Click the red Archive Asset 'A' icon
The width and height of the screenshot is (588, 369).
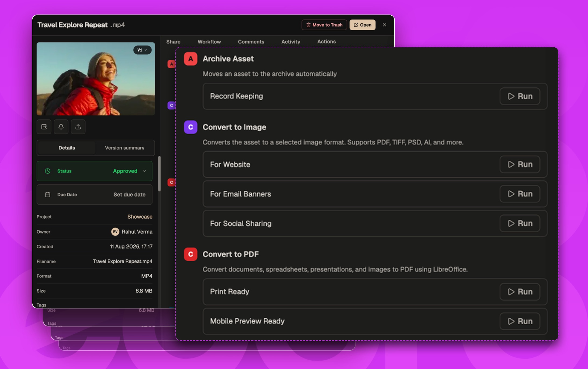(190, 59)
